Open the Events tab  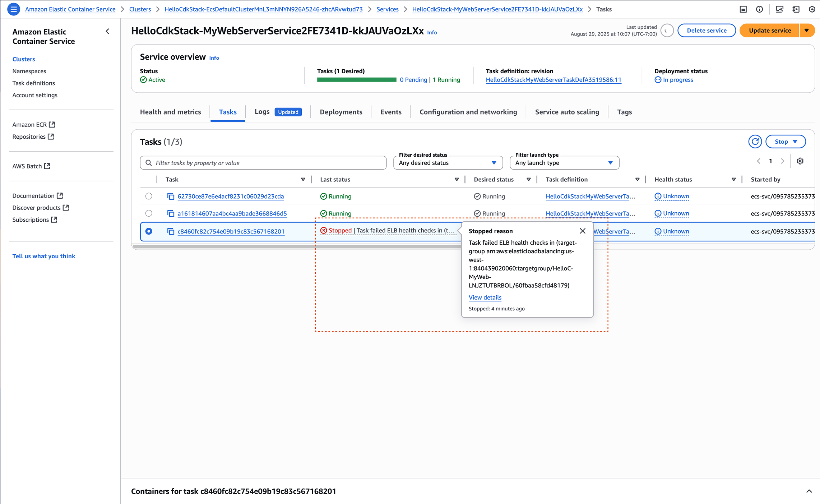coord(391,112)
